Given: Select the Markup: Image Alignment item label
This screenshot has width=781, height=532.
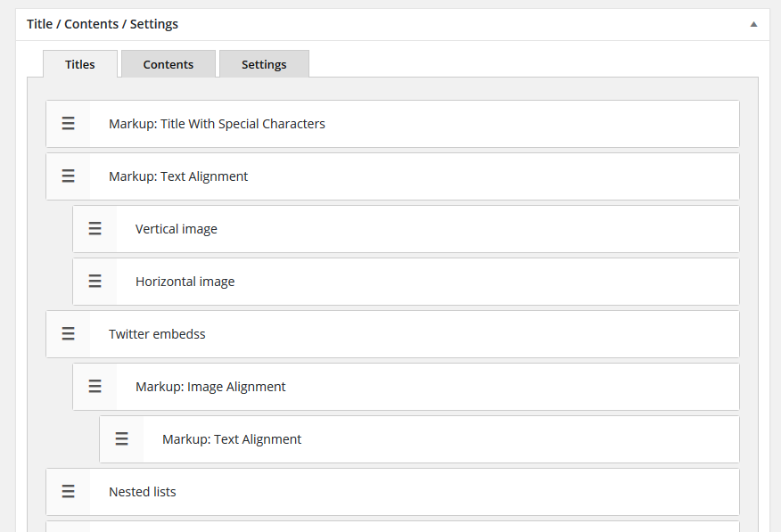Looking at the screenshot, I should point(210,387).
